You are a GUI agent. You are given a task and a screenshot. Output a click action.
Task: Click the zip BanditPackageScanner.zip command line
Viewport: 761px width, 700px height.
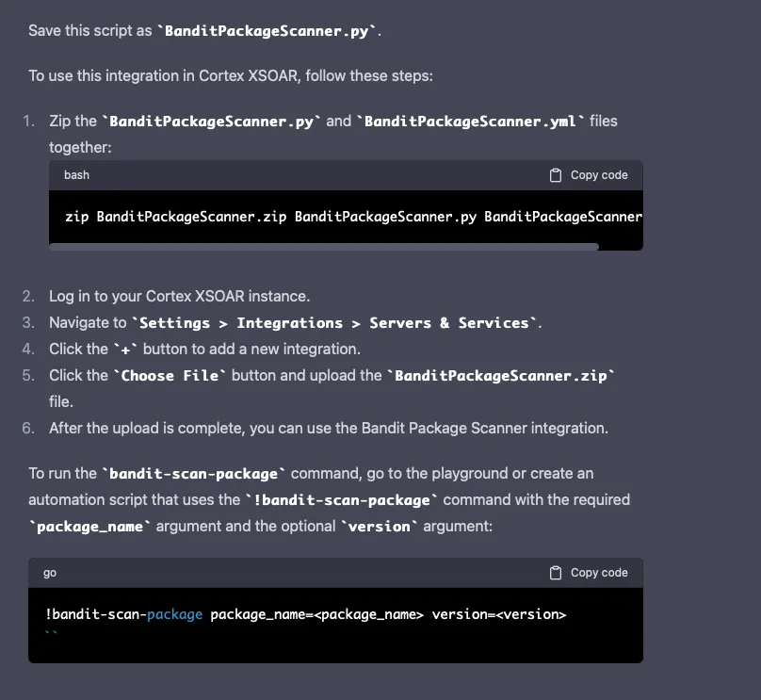coord(354,217)
